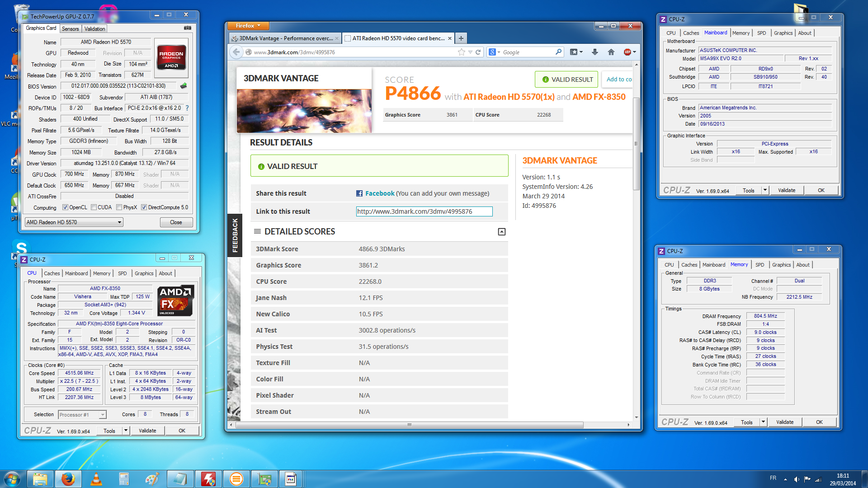Toggle the CUDA checkbox in GPU-Z
The width and height of the screenshot is (868, 488).
(94, 207)
